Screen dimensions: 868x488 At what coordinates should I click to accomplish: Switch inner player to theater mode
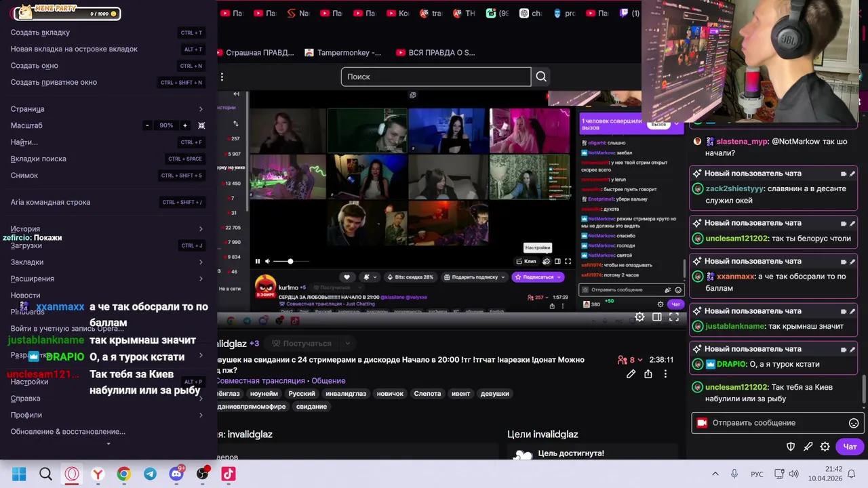pos(557,261)
